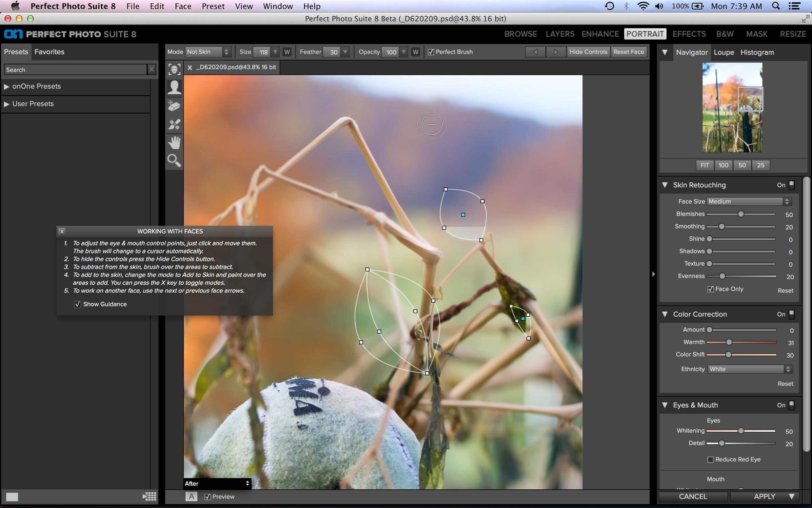The height and width of the screenshot is (508, 812).
Task: Open macOS Spotlight search
Action: click(x=776, y=6)
